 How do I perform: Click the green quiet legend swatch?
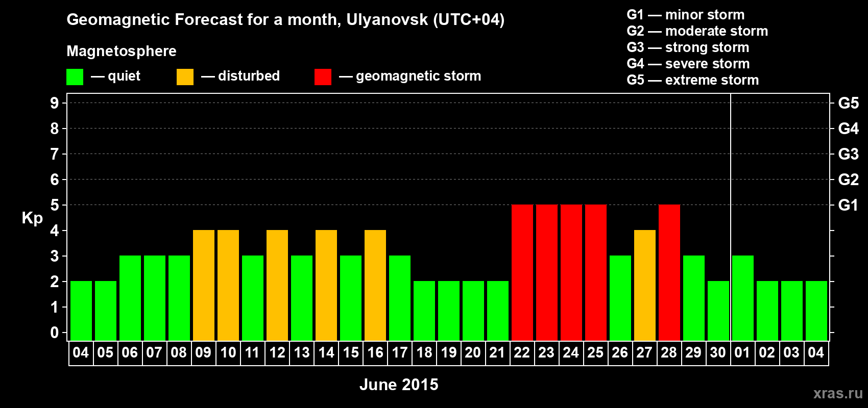click(x=75, y=77)
